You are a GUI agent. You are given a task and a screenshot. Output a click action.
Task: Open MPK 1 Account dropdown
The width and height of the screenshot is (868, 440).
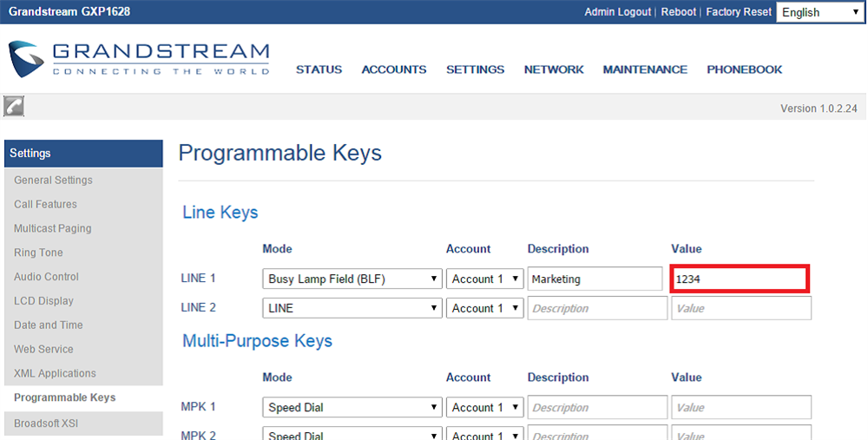(485, 407)
